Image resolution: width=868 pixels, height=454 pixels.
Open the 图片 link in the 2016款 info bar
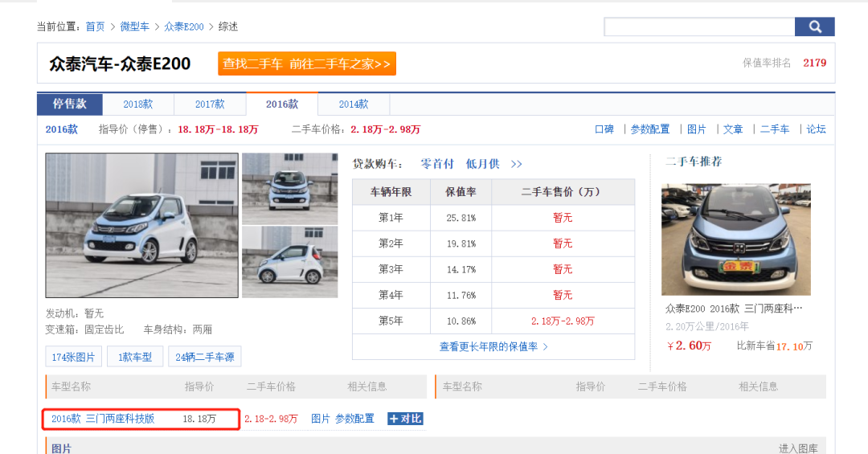pyautogui.click(x=696, y=129)
